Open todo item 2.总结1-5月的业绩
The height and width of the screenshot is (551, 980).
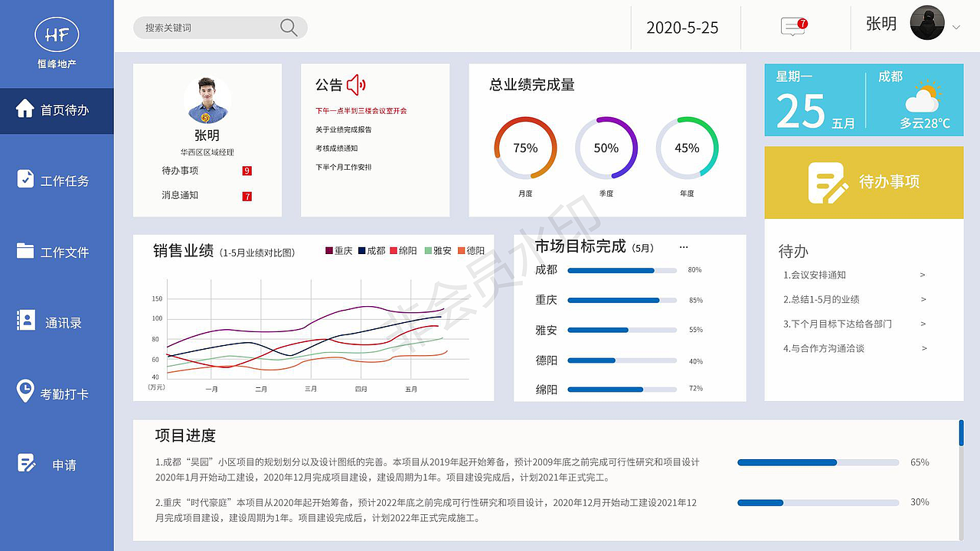[x=822, y=299]
